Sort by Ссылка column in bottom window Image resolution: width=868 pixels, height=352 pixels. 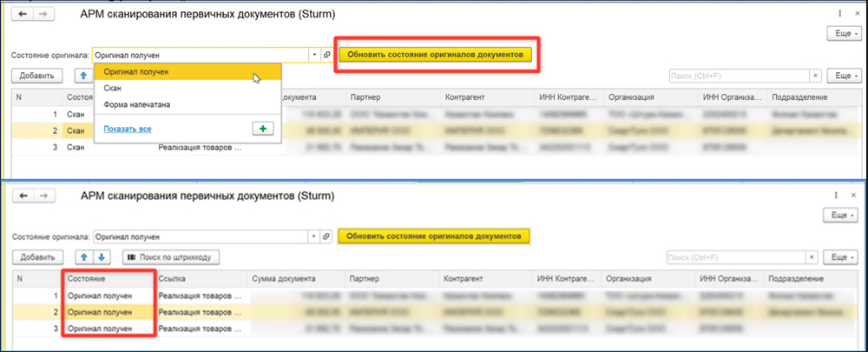coord(201,279)
